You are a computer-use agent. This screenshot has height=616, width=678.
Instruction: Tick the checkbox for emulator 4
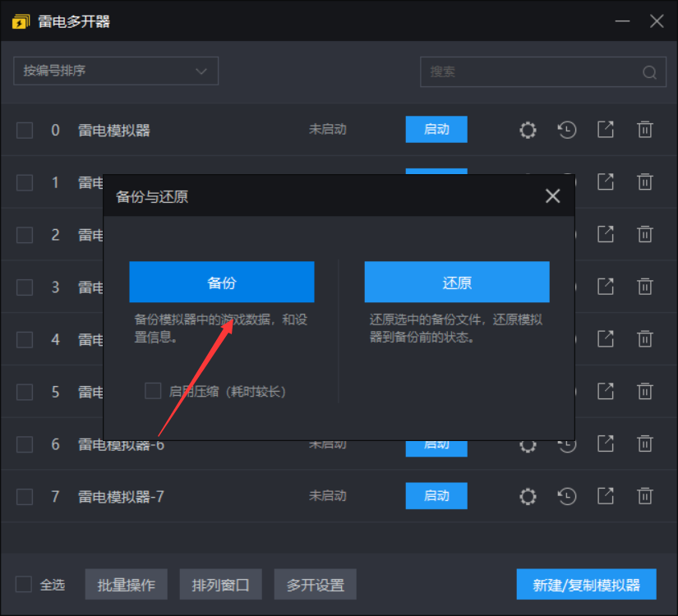pyautogui.click(x=25, y=339)
